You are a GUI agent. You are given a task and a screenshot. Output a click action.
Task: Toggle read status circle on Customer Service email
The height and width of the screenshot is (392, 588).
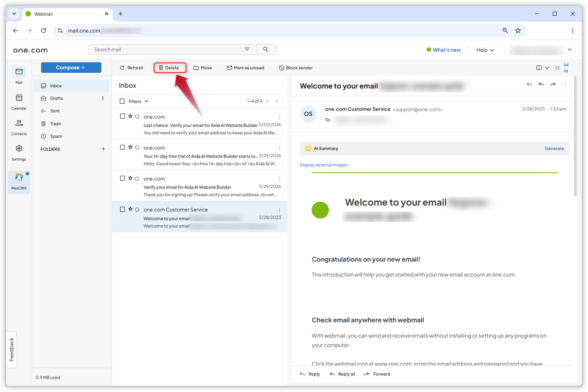pyautogui.click(x=137, y=210)
